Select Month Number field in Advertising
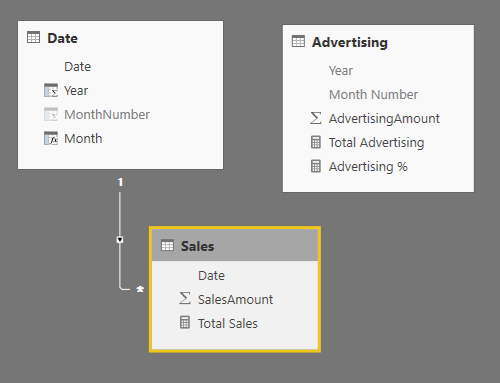 (x=373, y=95)
